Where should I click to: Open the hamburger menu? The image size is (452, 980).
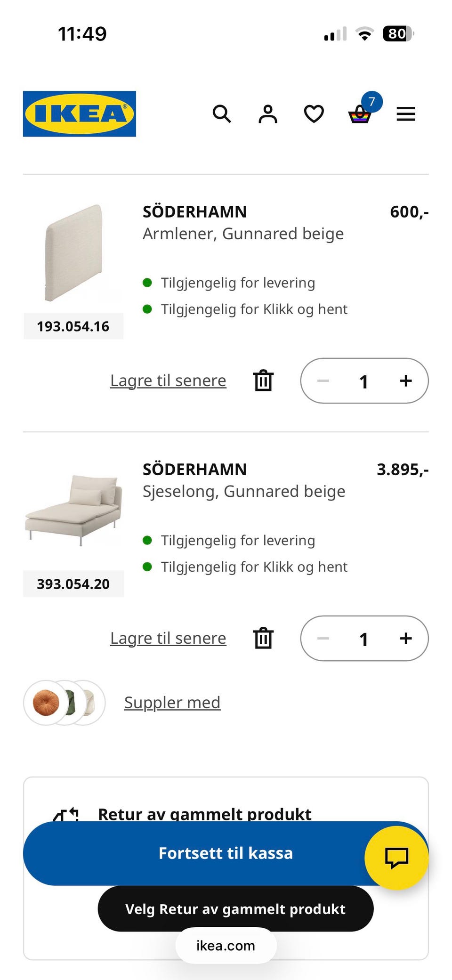click(x=405, y=114)
